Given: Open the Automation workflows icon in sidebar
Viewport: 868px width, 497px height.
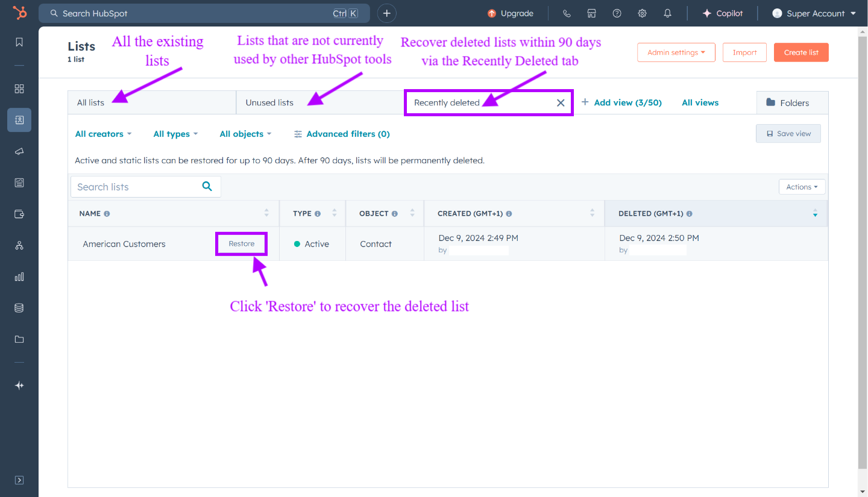Looking at the screenshot, I should click(19, 245).
